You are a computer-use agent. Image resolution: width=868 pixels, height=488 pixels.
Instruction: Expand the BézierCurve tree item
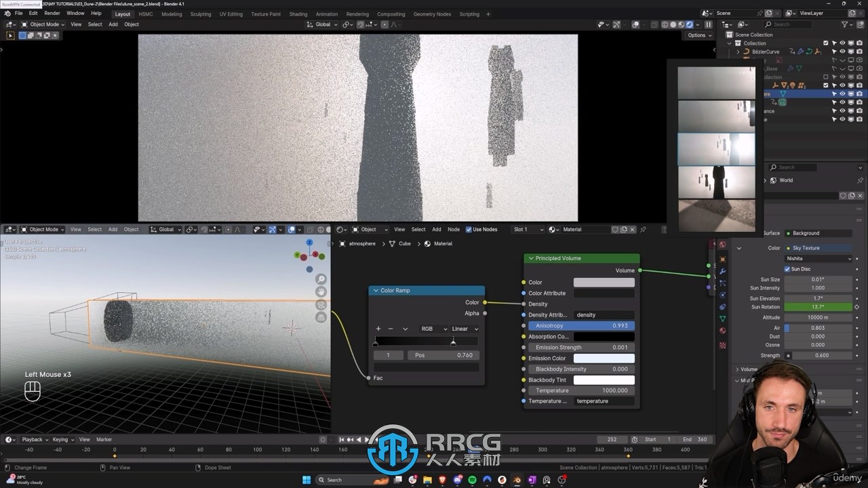738,52
